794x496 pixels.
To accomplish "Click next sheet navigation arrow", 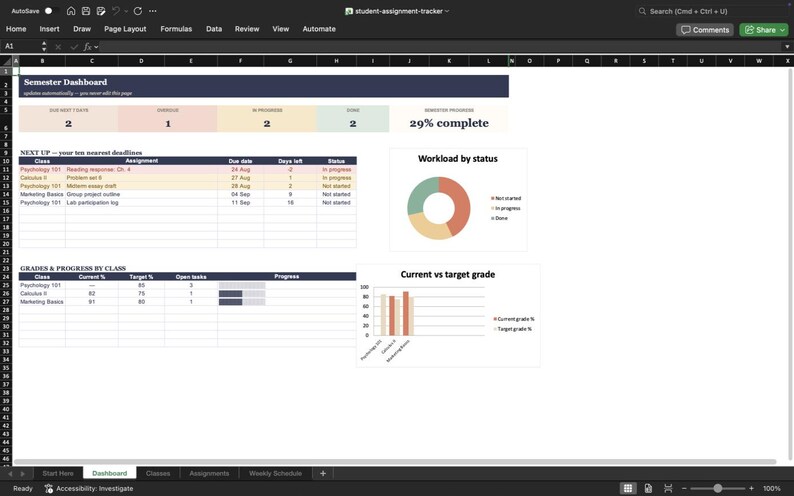I will click(22, 474).
